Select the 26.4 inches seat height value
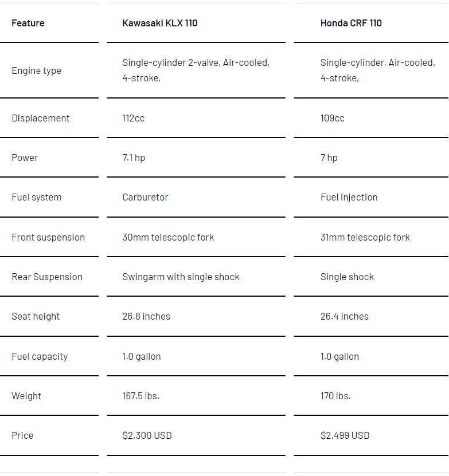449x476 pixels. click(x=345, y=317)
